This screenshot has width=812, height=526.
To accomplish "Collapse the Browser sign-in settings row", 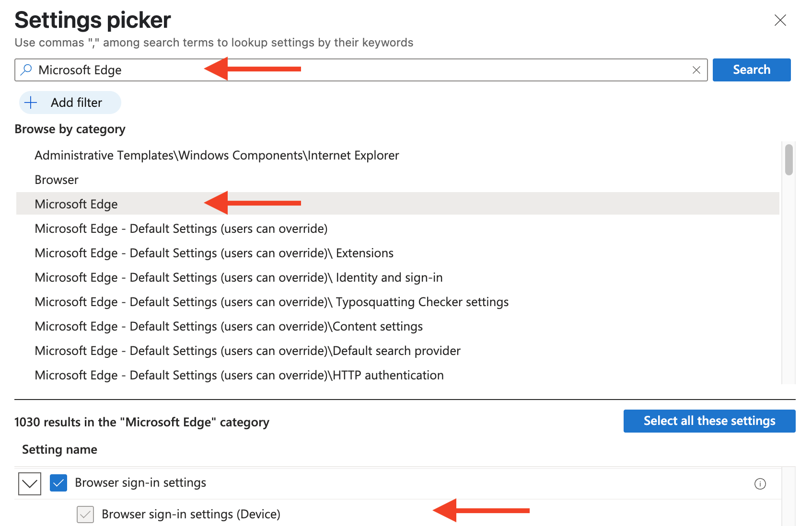I will tap(30, 483).
